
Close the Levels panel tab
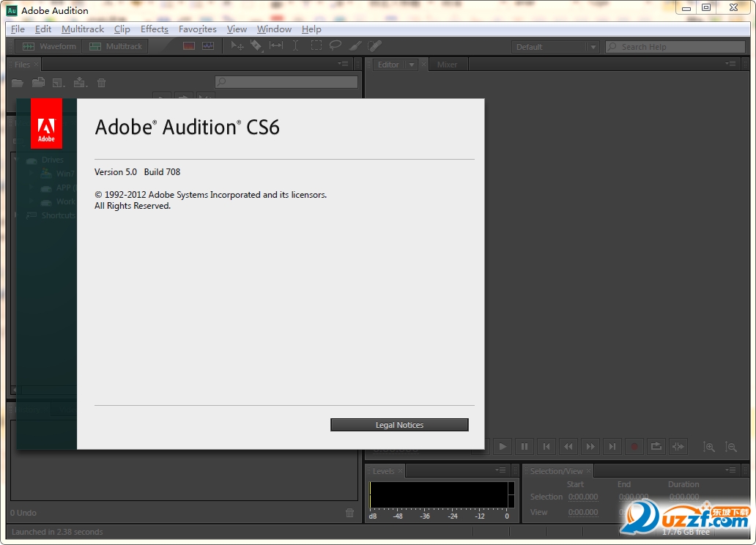(400, 471)
